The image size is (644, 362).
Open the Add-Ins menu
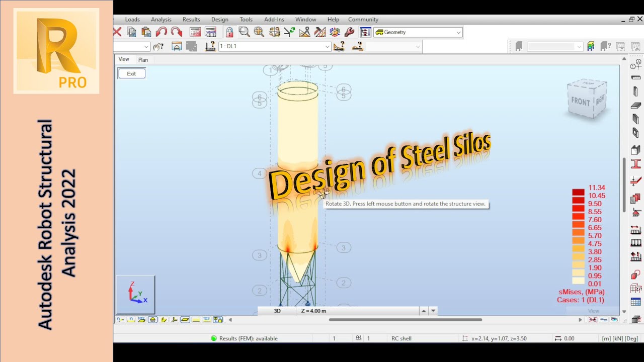[x=274, y=20]
